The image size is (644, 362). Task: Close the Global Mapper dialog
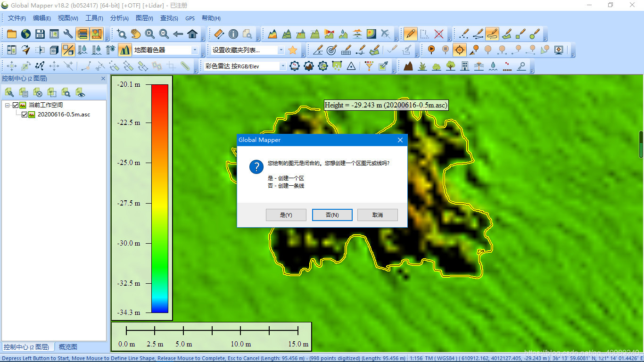(x=400, y=140)
